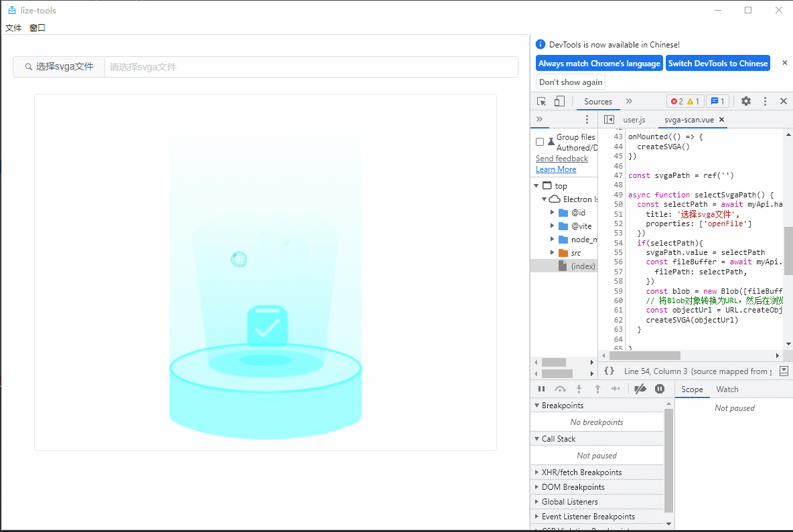Click Switch DevTools to Chinese button

(717, 63)
